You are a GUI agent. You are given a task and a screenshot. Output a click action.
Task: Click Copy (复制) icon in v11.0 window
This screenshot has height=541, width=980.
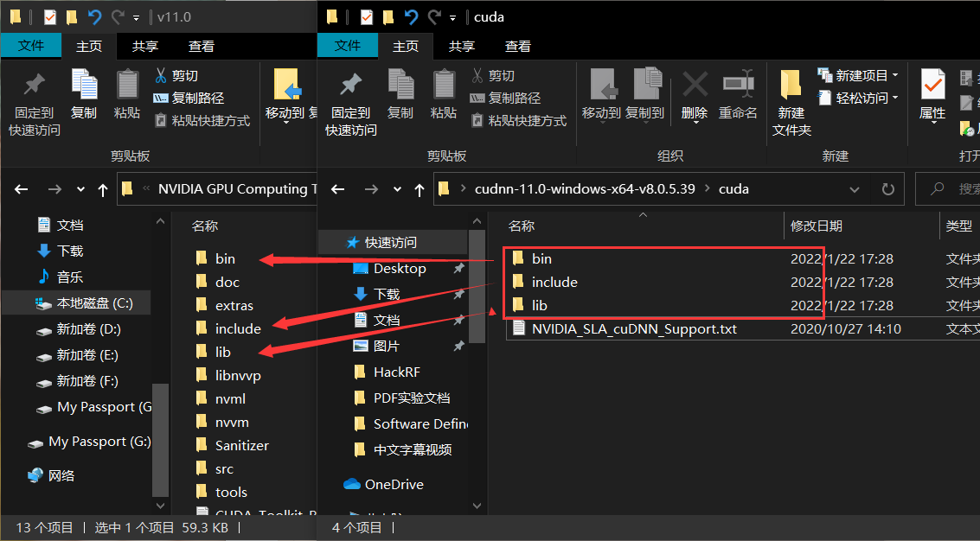[x=84, y=95]
